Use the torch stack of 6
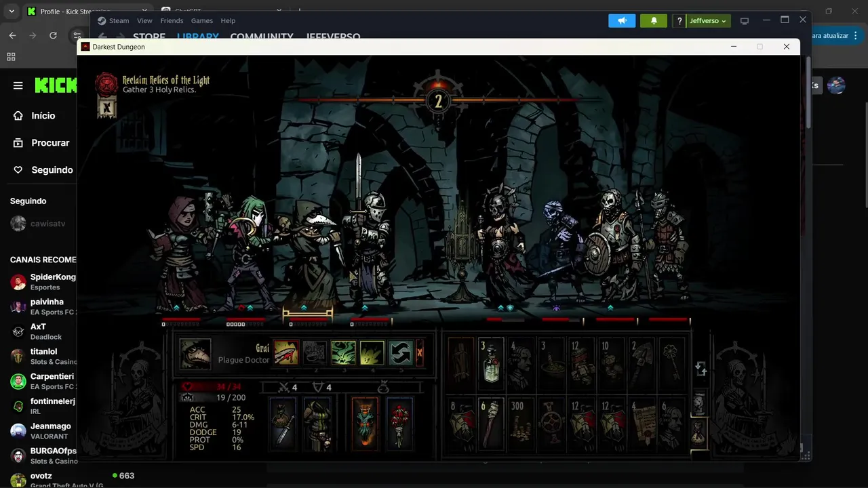This screenshot has width=868, height=488. click(491, 424)
